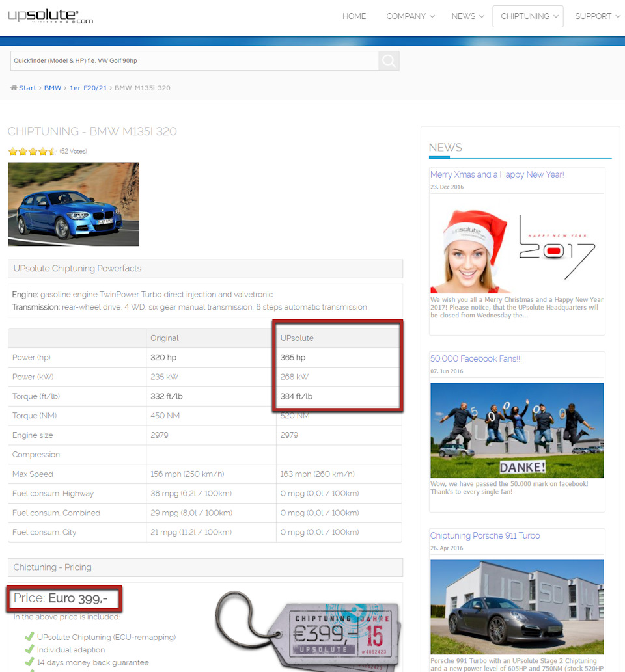Open the HOME menu item

pyautogui.click(x=354, y=16)
